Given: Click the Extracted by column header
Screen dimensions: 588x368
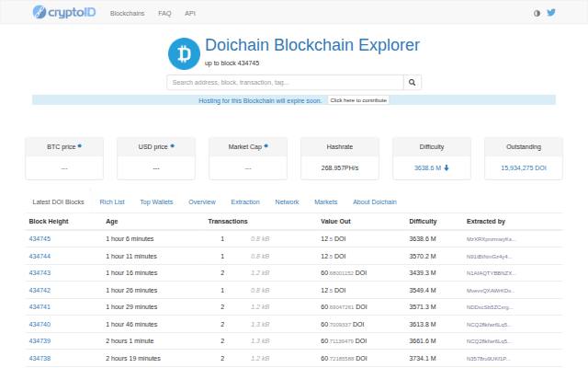Looking at the screenshot, I should click(486, 222).
